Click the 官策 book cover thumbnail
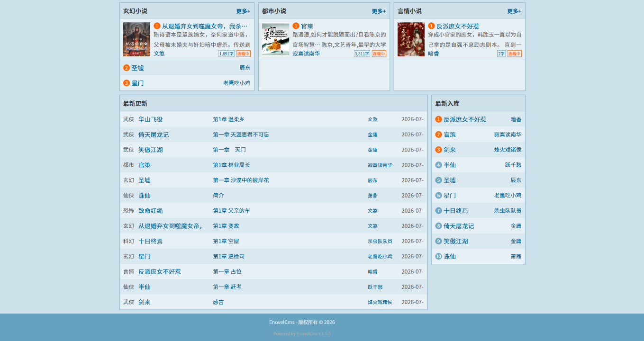This screenshot has width=644, height=341. [x=275, y=39]
